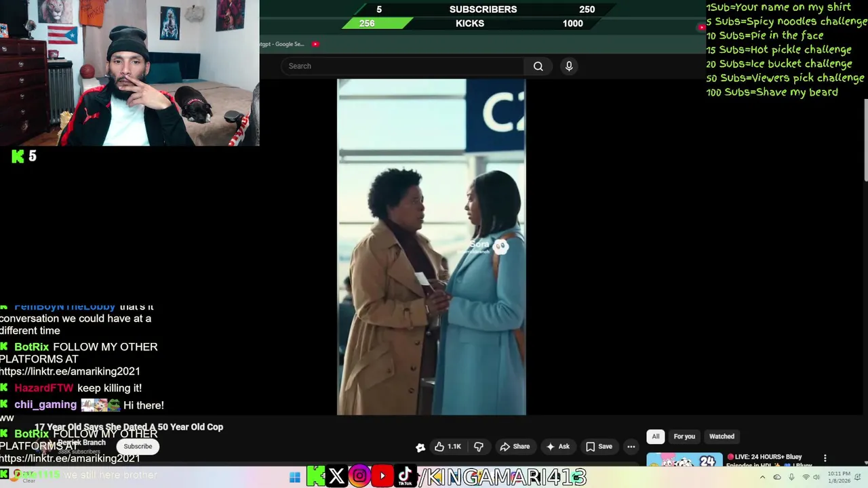868x488 pixels.
Task: Click the page vertical scrollbar thumb
Action: [x=865, y=140]
